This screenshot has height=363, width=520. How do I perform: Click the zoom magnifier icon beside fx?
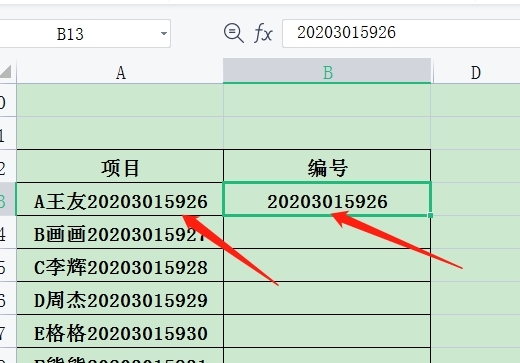pos(233,33)
